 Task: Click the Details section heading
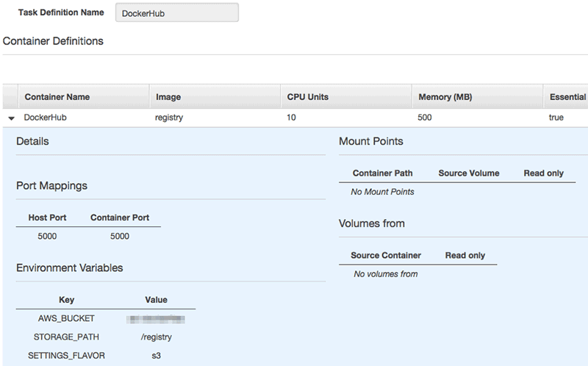32,141
